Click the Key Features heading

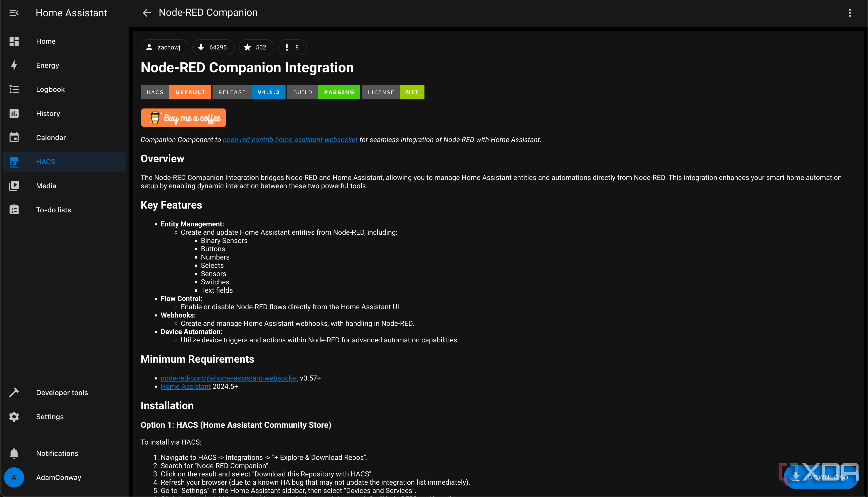point(171,205)
